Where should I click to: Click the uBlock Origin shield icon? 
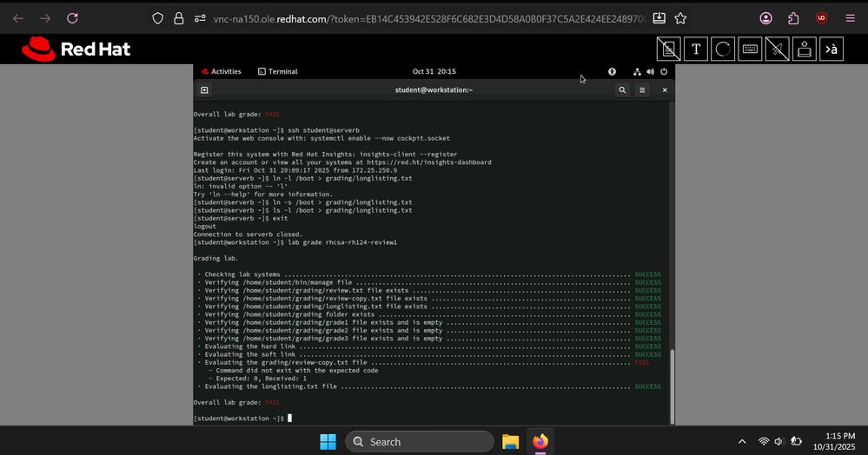tap(821, 18)
